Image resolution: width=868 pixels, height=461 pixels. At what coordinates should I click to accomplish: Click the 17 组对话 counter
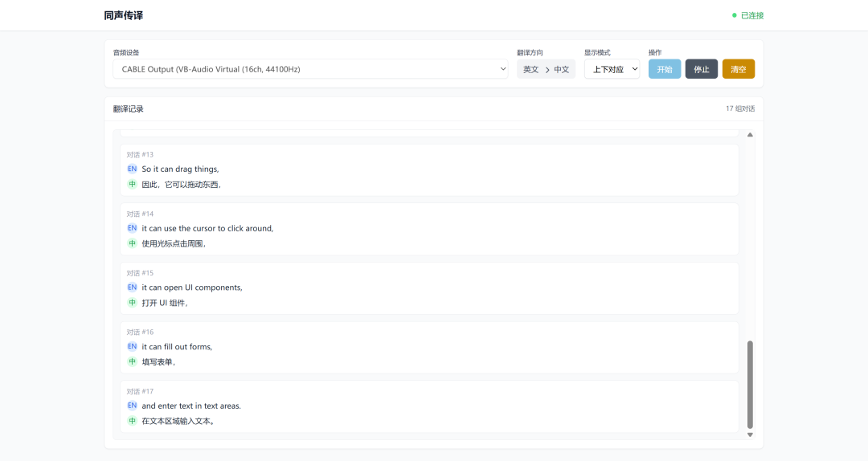[740, 108]
